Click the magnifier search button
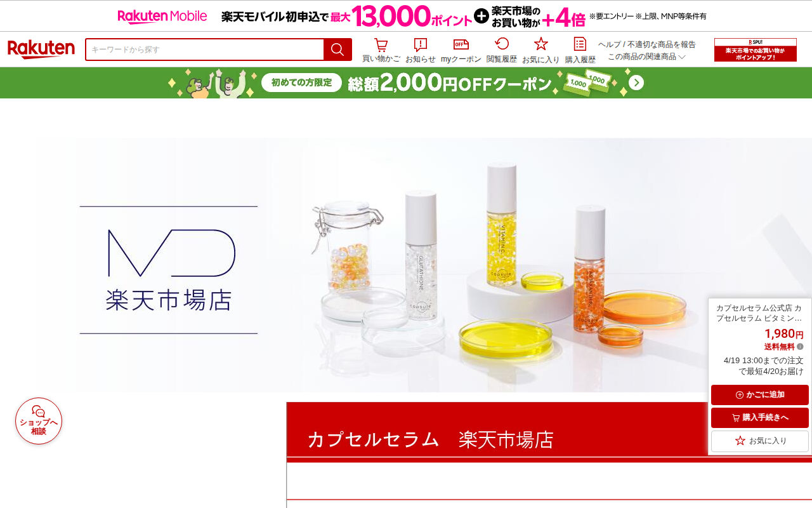812x508 pixels. pos(337,50)
